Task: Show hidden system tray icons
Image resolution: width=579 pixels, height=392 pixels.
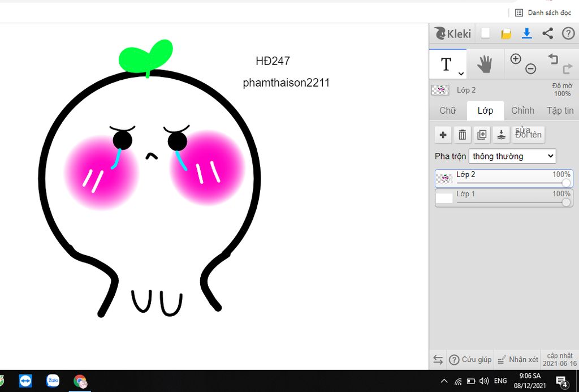Action: (x=444, y=381)
